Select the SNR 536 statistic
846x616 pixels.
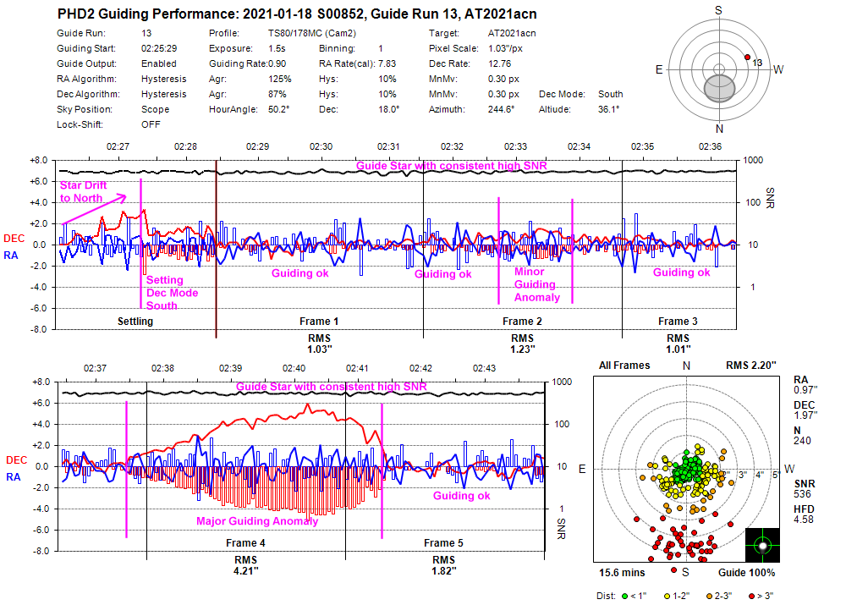(804, 489)
